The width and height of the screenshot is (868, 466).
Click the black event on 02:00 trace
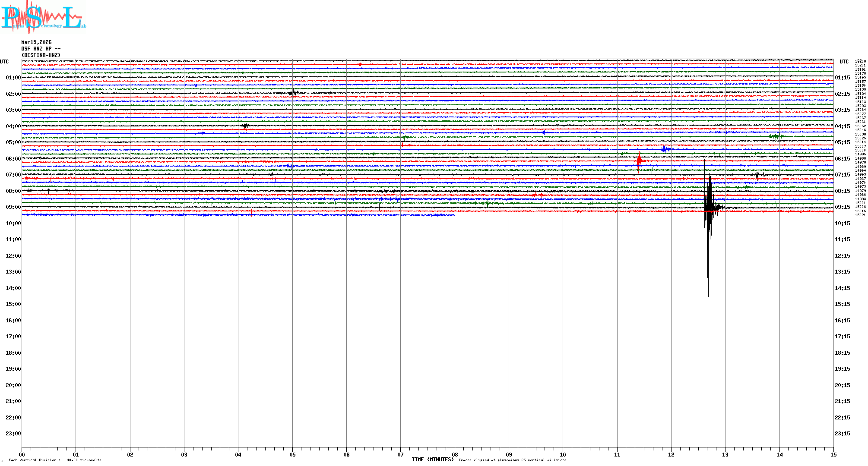click(x=294, y=92)
